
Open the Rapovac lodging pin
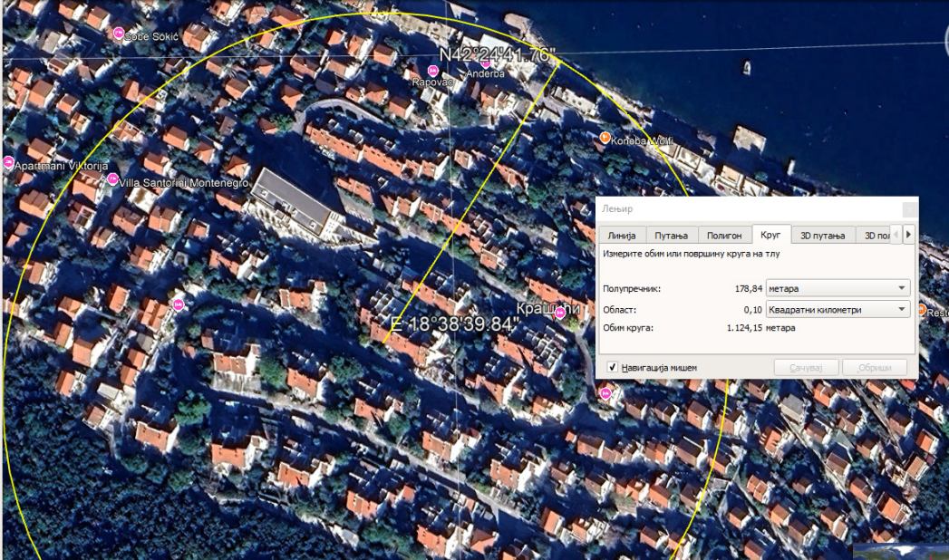[432, 72]
